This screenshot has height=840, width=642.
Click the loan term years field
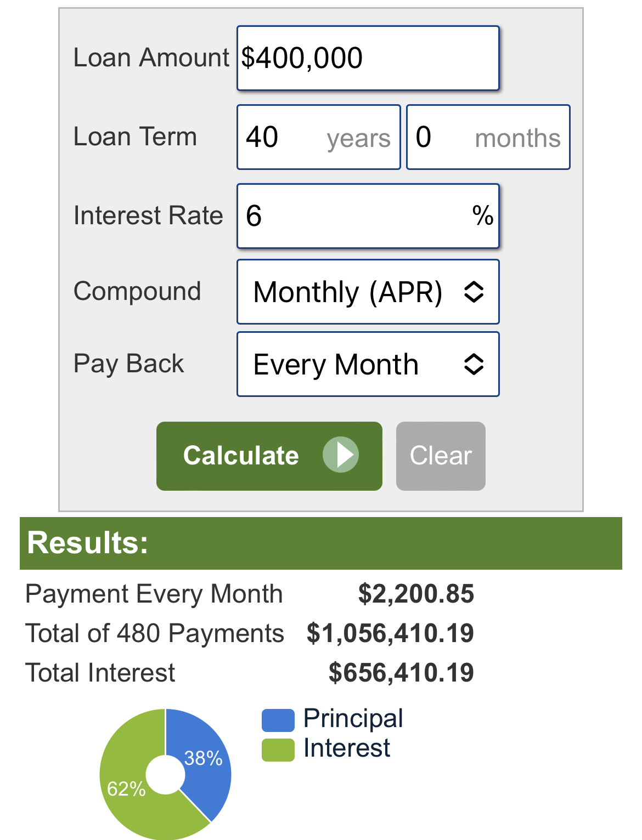click(x=318, y=137)
